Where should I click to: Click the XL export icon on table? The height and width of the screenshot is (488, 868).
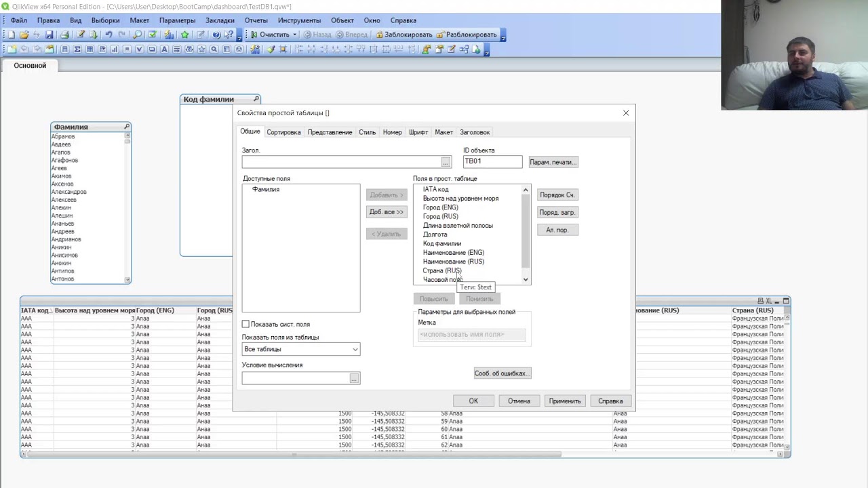click(x=769, y=301)
